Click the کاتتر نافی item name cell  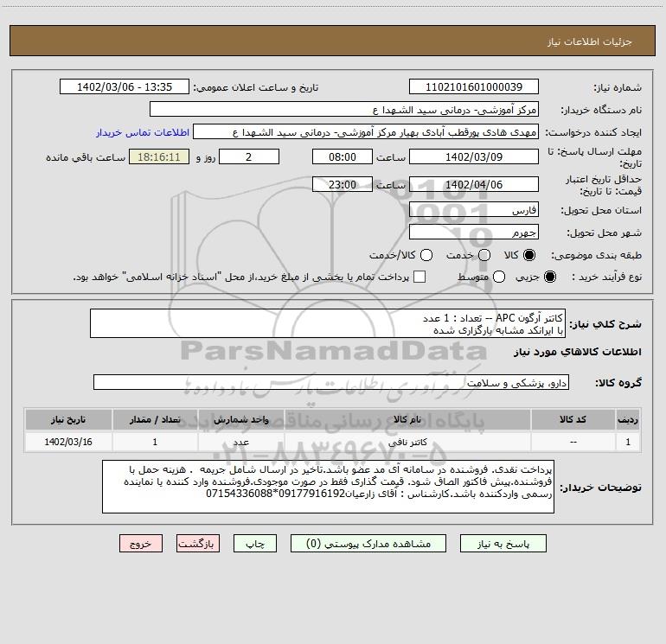point(407,442)
